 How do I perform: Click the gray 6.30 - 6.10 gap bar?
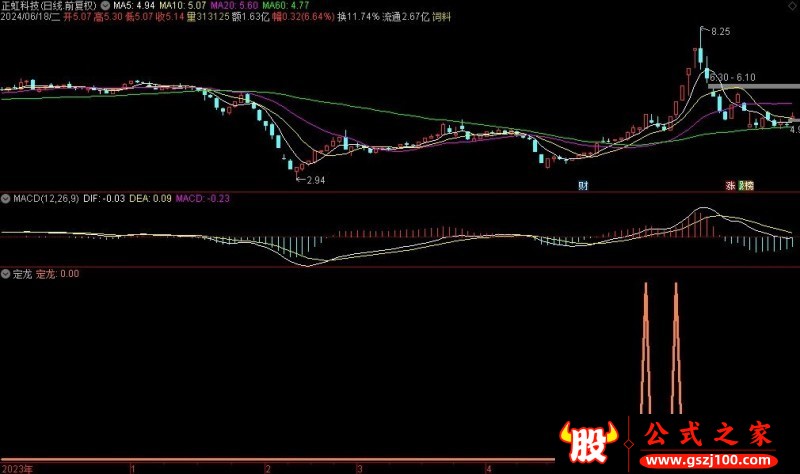pos(754,87)
